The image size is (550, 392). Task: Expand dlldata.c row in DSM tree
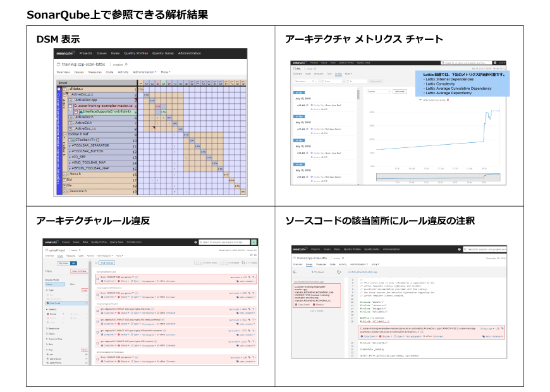point(64,89)
